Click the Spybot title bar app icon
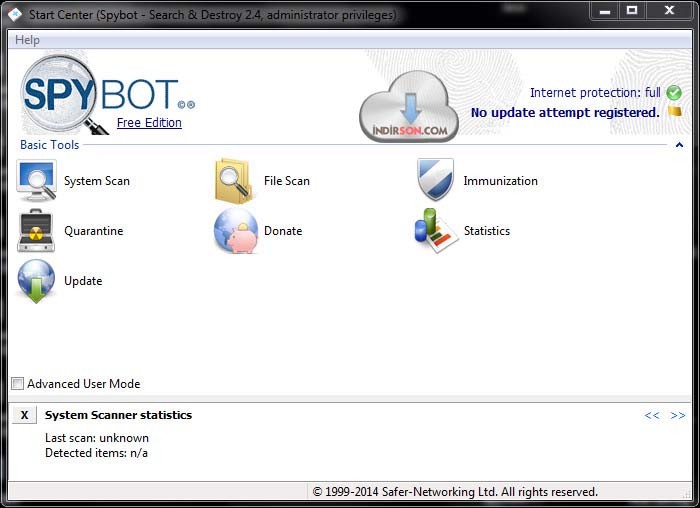The width and height of the screenshot is (700, 508). 15,15
